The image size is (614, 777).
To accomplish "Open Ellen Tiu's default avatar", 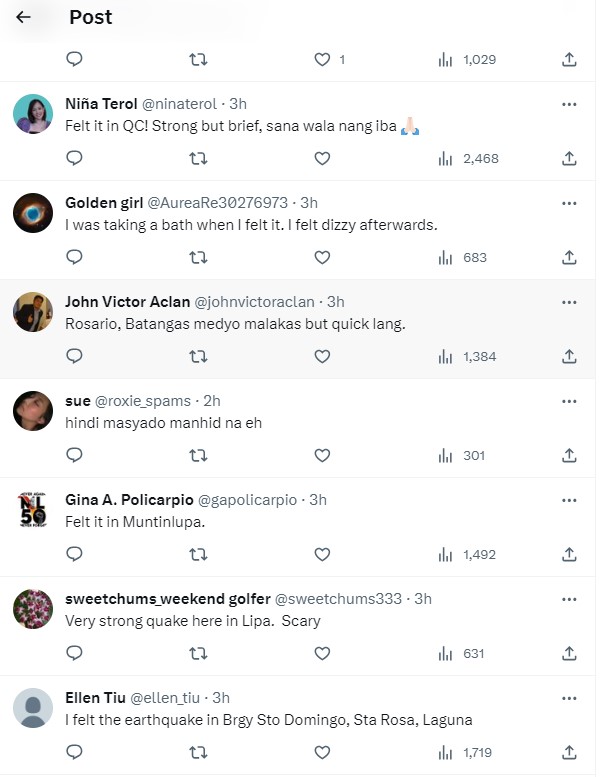I will (x=33, y=708).
